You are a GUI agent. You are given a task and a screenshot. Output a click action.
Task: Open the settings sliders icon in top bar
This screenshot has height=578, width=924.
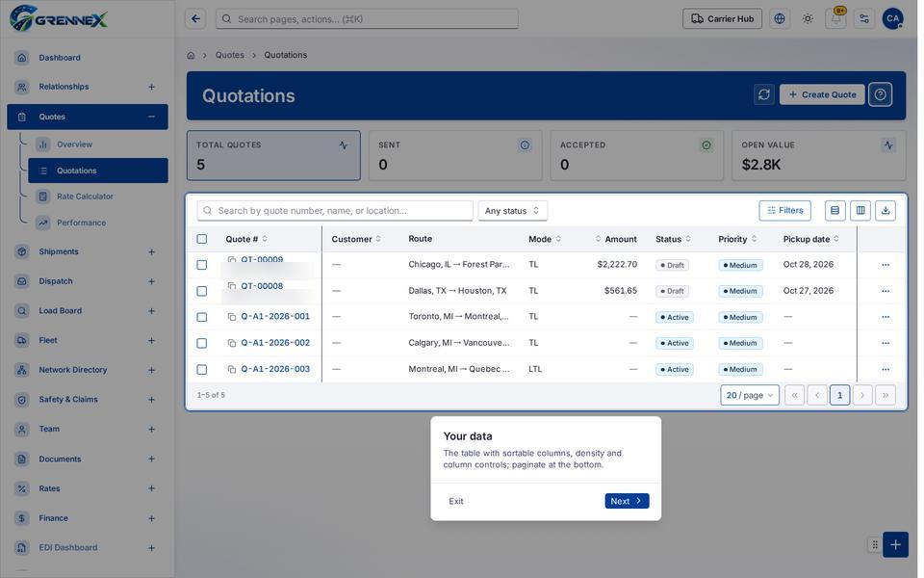[864, 19]
